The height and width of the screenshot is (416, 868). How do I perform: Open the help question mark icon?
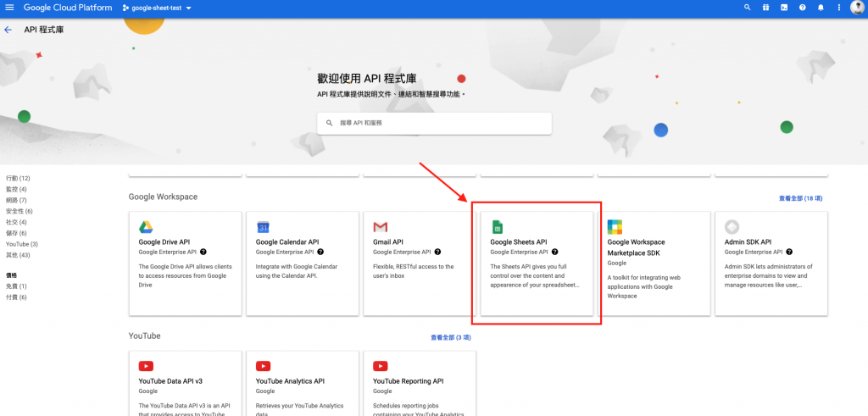tap(802, 8)
